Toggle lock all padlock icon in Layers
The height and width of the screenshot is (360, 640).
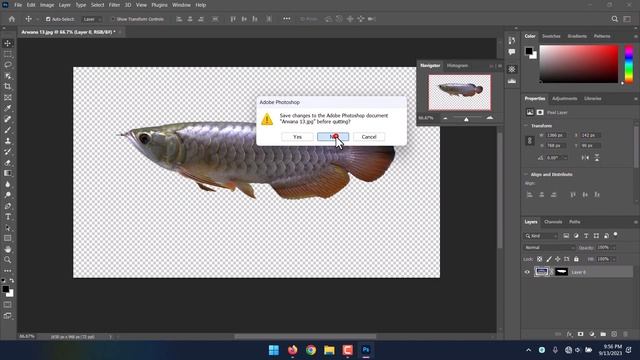tap(576, 259)
